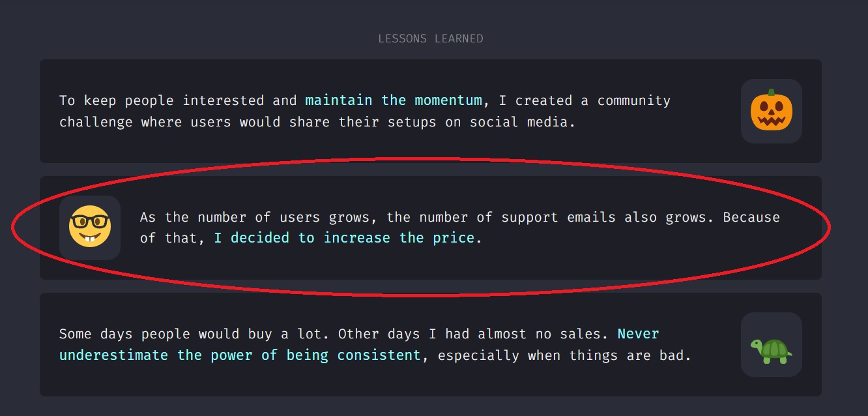
Task: Click 'I decided to increase the price' link
Action: click(344, 238)
